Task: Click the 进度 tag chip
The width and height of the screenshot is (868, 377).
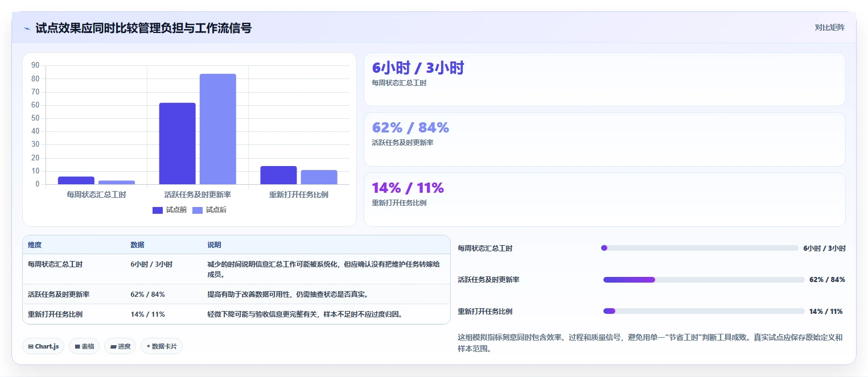Action: click(120, 346)
